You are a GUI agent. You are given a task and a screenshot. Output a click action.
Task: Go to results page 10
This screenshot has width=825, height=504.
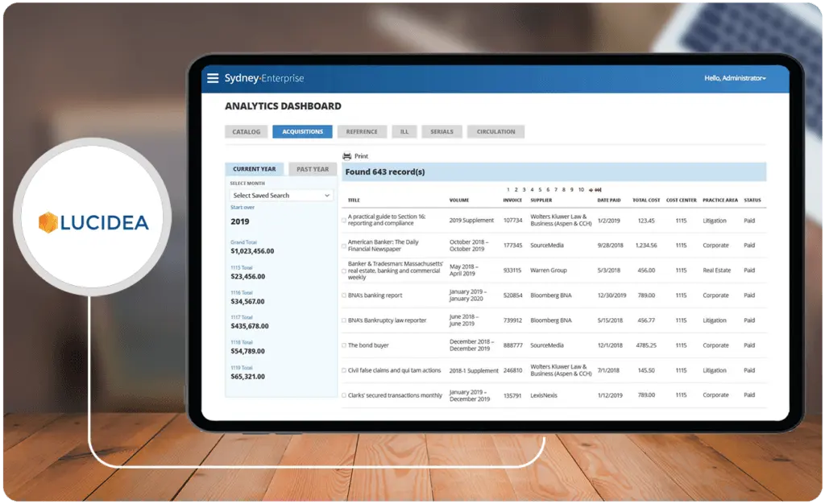[x=582, y=190]
